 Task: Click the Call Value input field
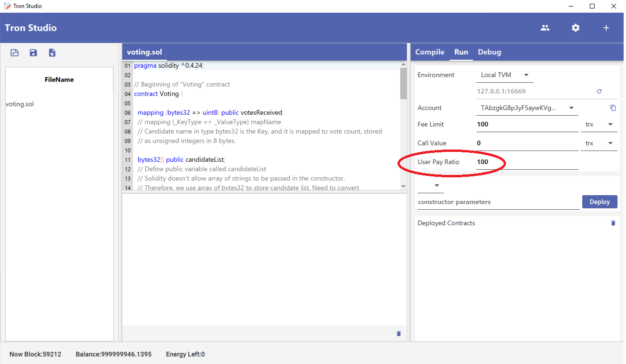[x=527, y=143]
